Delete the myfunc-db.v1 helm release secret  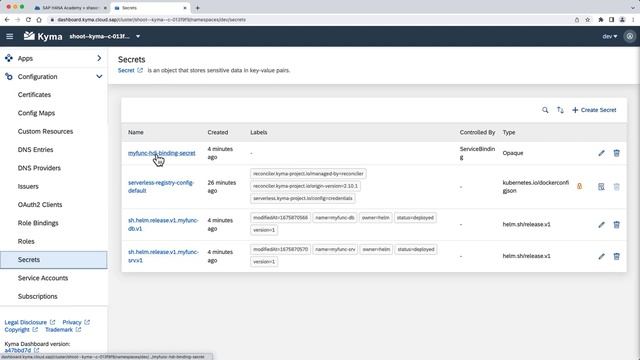click(x=616, y=224)
